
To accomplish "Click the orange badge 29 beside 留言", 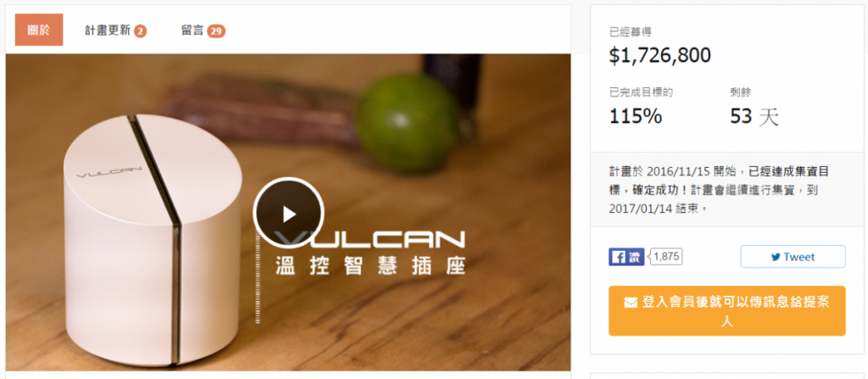I will click(x=216, y=31).
